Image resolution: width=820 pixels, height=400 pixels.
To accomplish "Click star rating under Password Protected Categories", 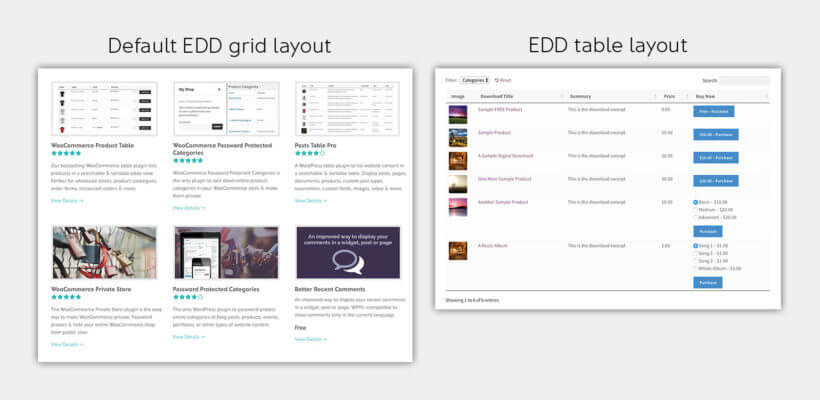I will 188,297.
